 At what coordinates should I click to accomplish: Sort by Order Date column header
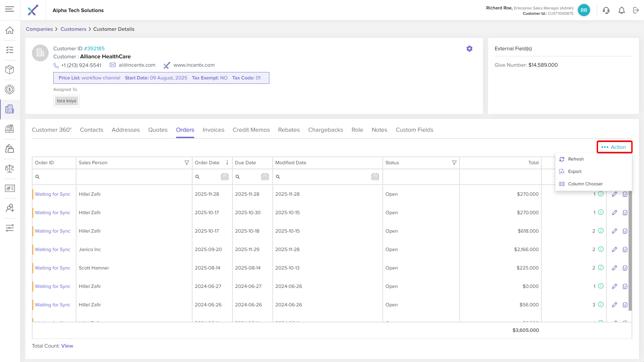pyautogui.click(x=207, y=163)
